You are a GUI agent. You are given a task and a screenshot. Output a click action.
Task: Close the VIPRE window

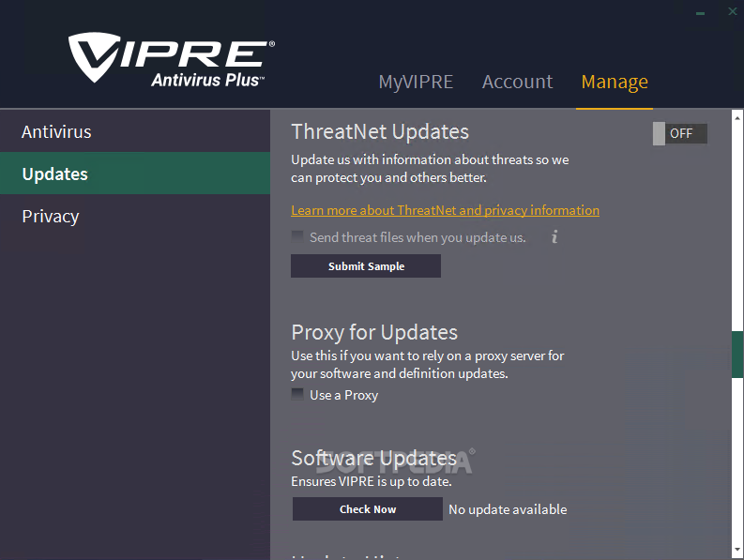coord(733,11)
